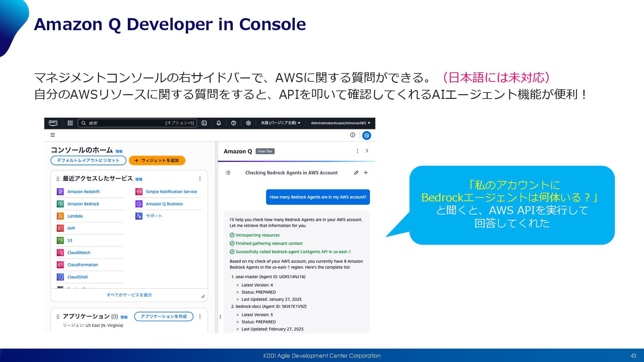This screenshot has height=362, width=644.
Task: Open Amazon Bedrock service link
Action: (83, 204)
